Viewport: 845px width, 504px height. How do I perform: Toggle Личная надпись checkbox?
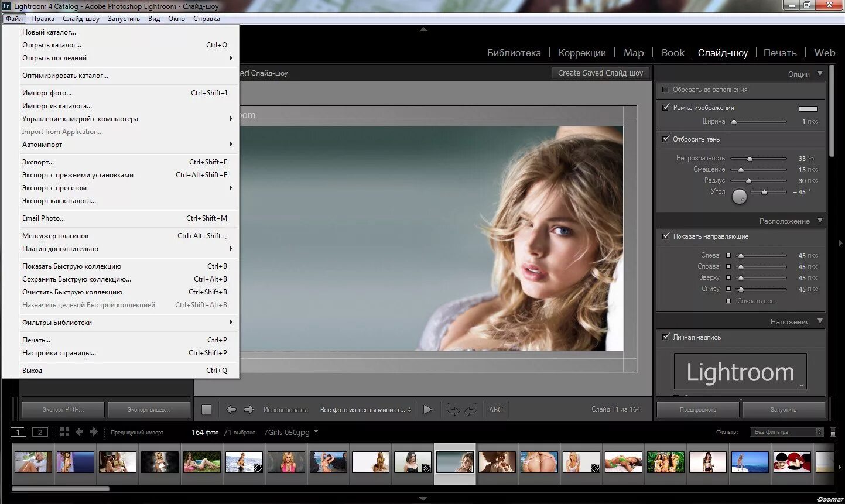click(x=666, y=337)
